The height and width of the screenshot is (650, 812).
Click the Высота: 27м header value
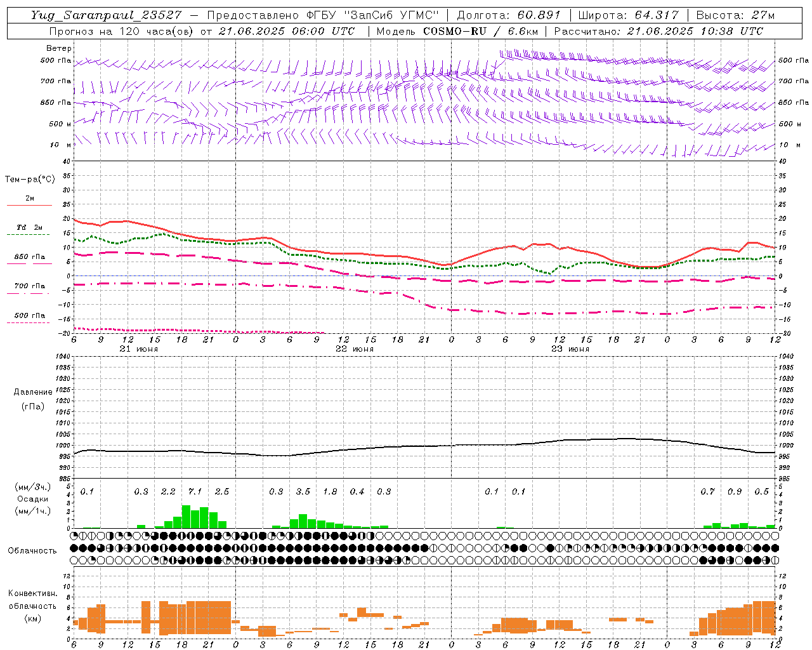coord(735,15)
